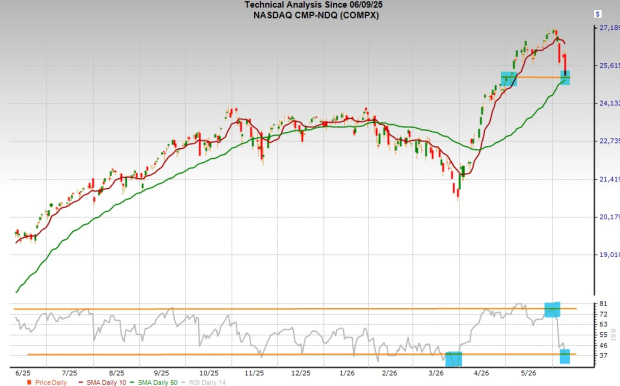The width and height of the screenshot is (620, 386).
Task: Select the 'SMA Daily 50' legend label
Action: tap(157, 382)
